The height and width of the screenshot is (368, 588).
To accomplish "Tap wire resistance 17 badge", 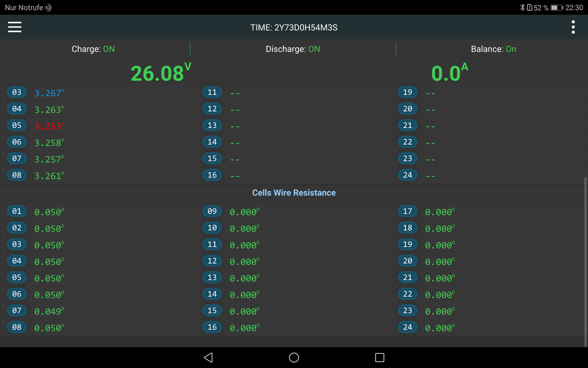I will 408,211.
